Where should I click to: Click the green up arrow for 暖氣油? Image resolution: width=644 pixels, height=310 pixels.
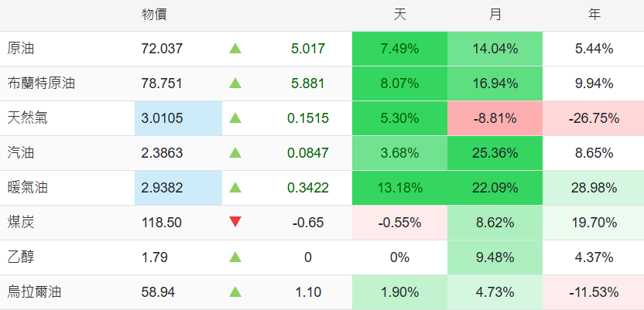click(235, 188)
